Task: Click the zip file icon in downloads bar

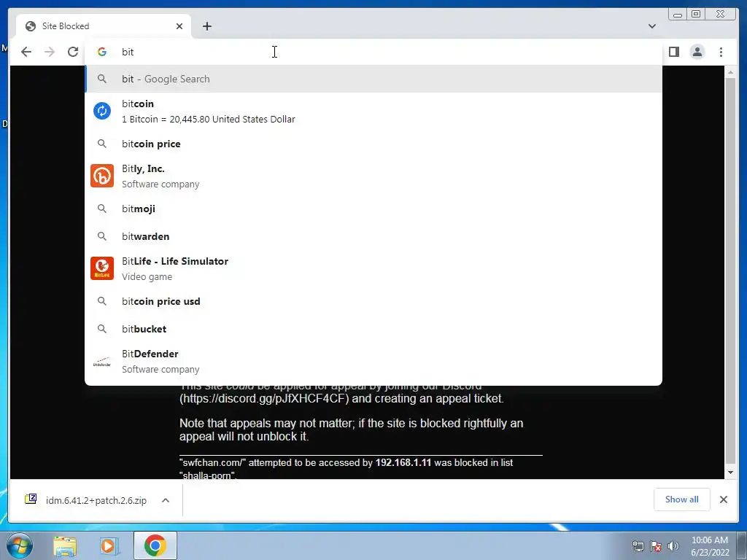Action: pyautogui.click(x=31, y=499)
